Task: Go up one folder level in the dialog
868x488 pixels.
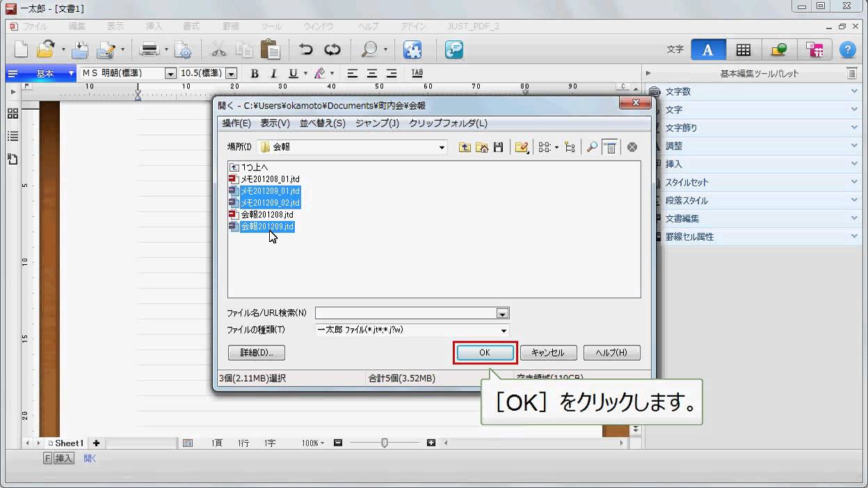Action: tap(465, 147)
